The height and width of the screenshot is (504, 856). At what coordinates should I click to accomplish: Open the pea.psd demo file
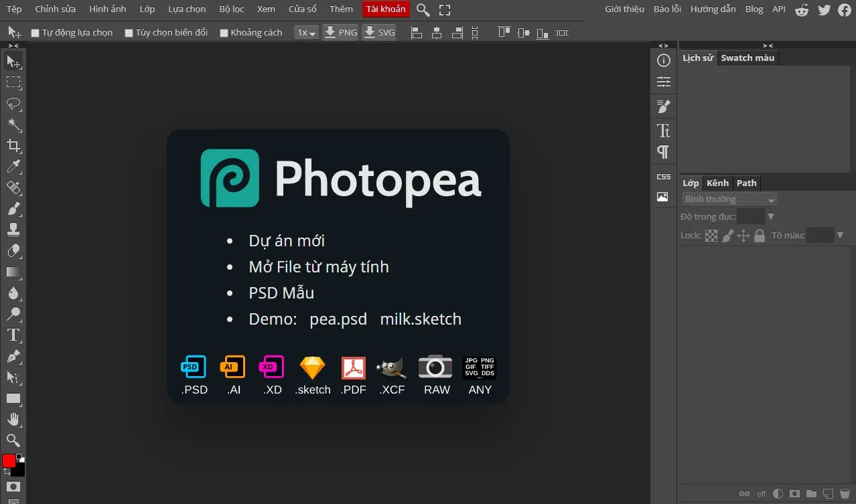coord(338,319)
